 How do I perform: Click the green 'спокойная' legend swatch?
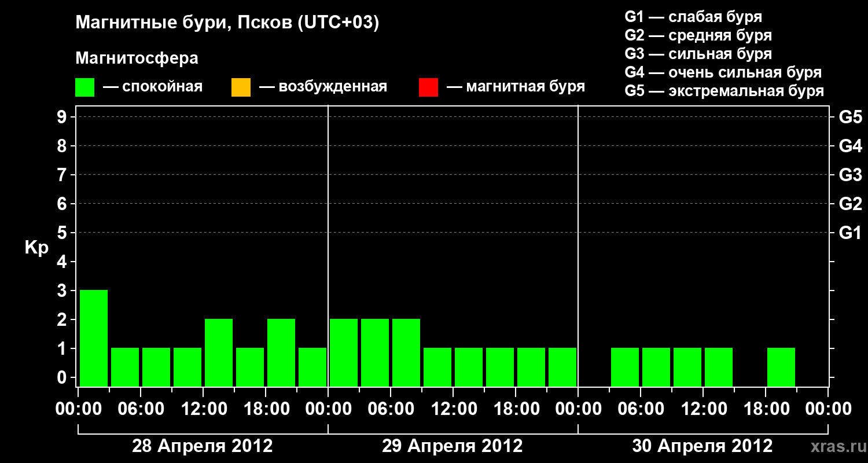tap(85, 87)
